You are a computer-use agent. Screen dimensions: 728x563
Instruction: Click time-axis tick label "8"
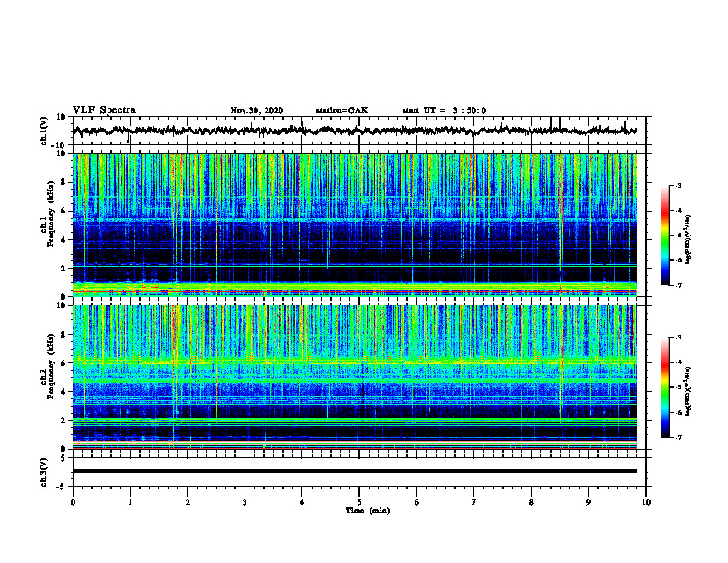tap(531, 502)
